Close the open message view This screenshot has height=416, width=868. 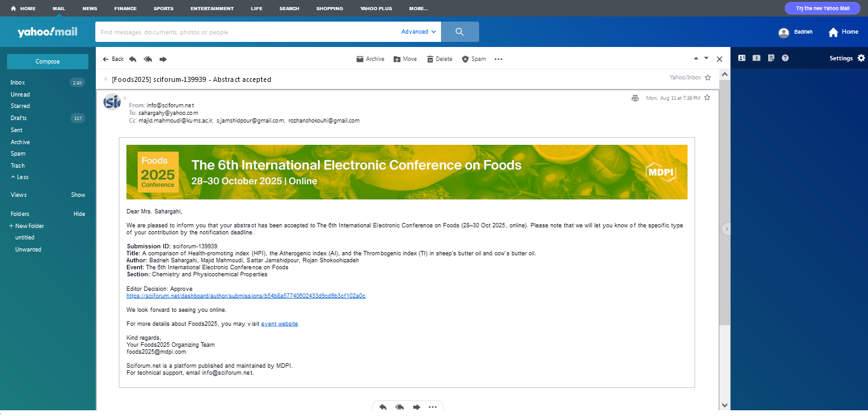[x=719, y=59]
